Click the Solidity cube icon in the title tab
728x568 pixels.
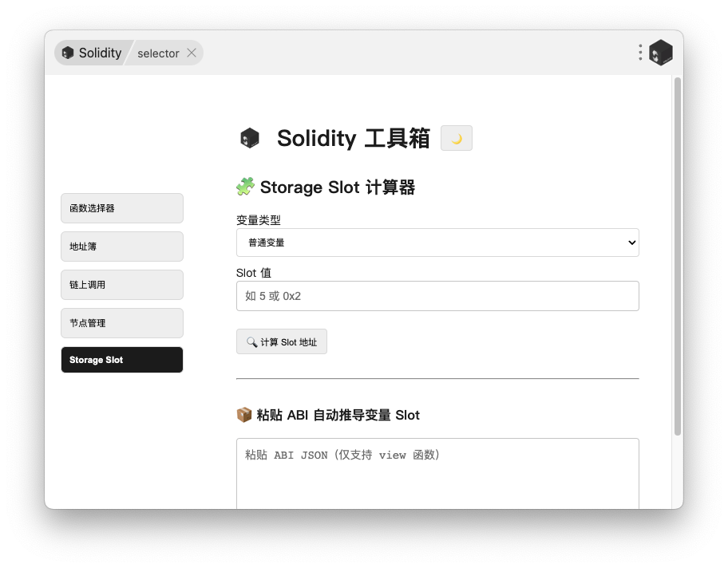point(68,53)
